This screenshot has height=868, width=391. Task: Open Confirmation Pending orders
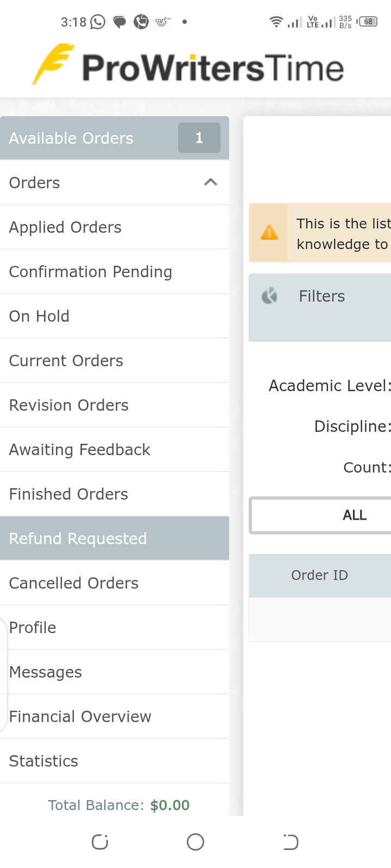[x=115, y=271]
